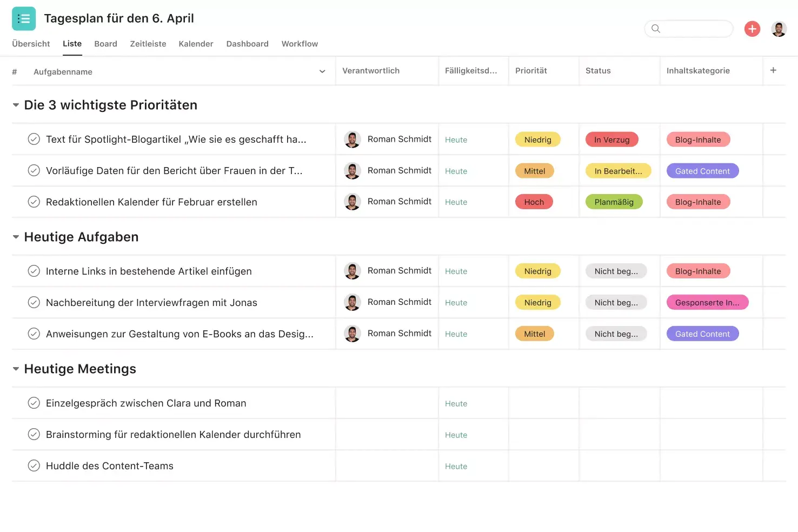Collapse the Heutige Aufgaben section
Viewport: 798px width, 532px height.
click(16, 237)
